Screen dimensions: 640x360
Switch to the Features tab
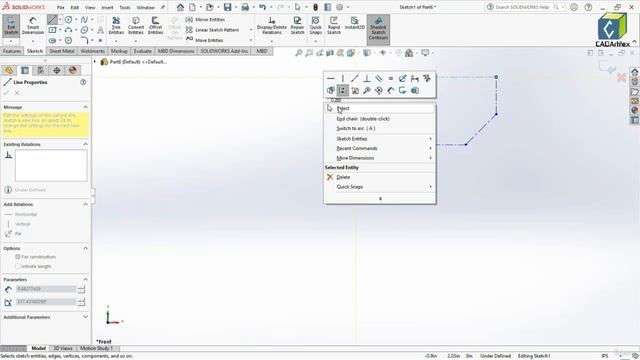12,51
